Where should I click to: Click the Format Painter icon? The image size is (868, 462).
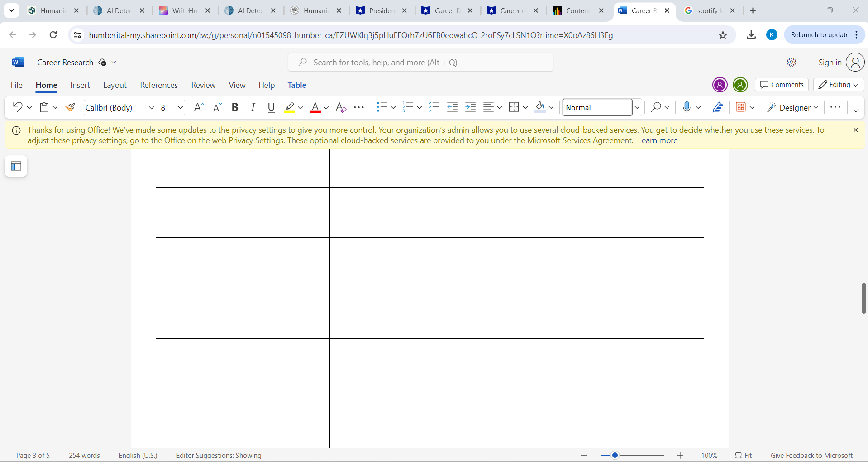click(70, 107)
